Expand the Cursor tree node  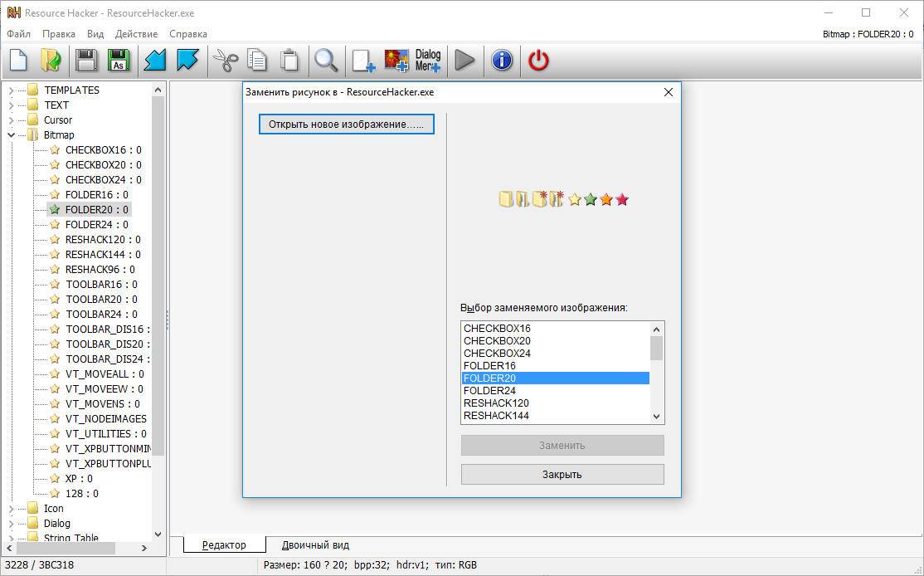click(11, 120)
